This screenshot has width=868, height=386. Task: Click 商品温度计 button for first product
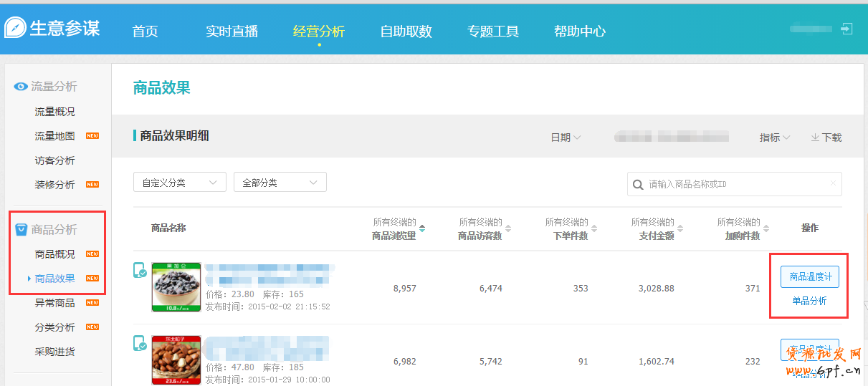[809, 276]
